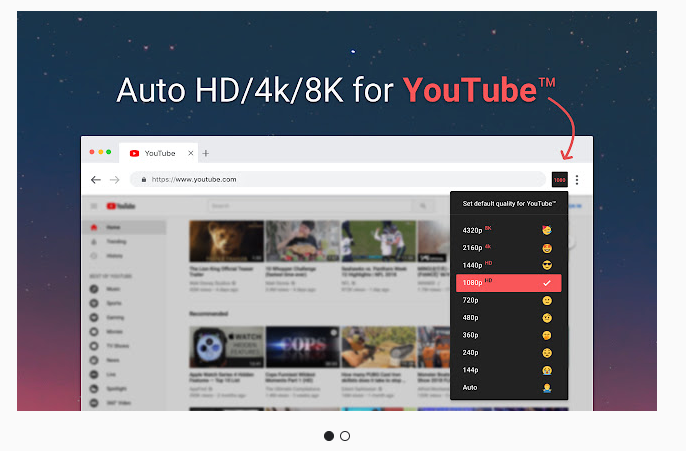Click the YouTube search magnifier button
Screen dimensions: 686x451
point(423,206)
